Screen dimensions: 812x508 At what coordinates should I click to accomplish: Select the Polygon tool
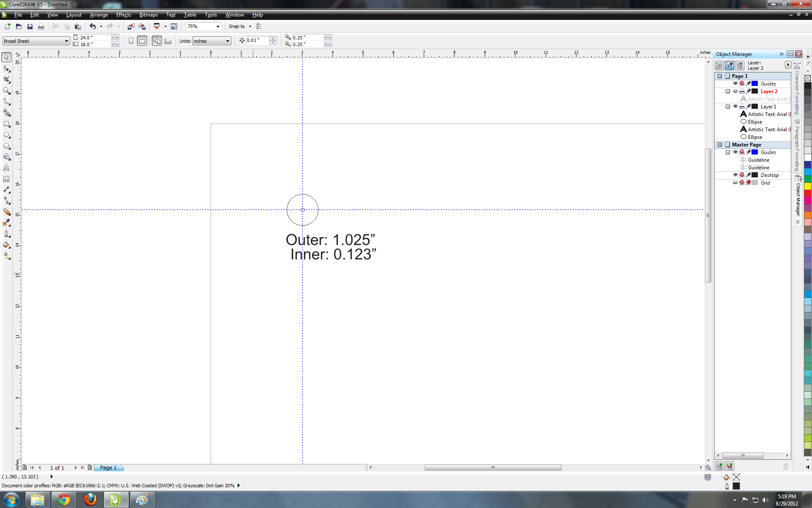[6, 146]
